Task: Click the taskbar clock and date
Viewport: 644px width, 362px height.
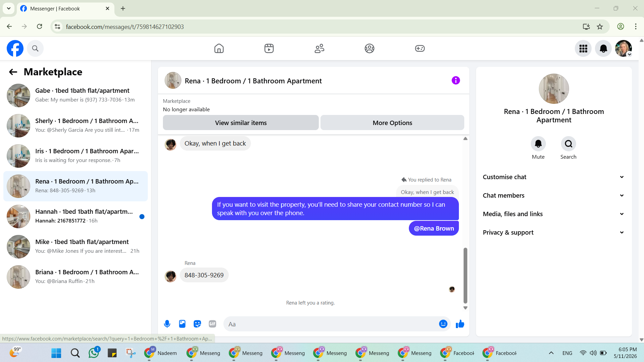Action: (625, 353)
